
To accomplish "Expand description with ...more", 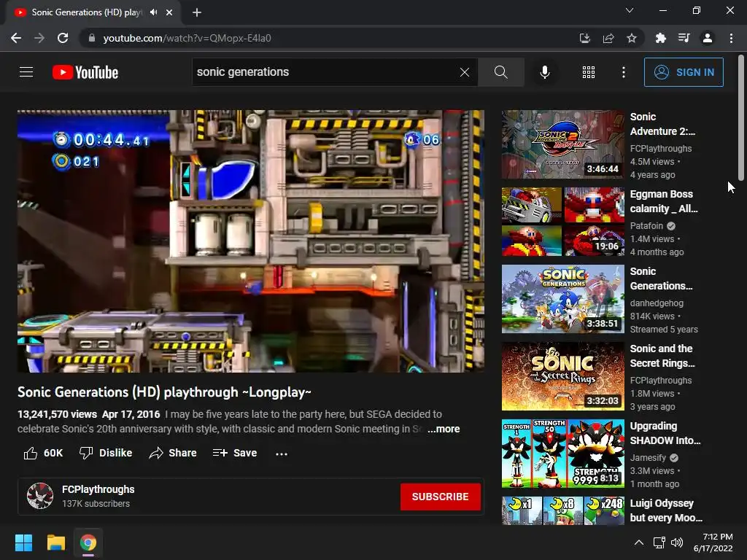I will (443, 429).
